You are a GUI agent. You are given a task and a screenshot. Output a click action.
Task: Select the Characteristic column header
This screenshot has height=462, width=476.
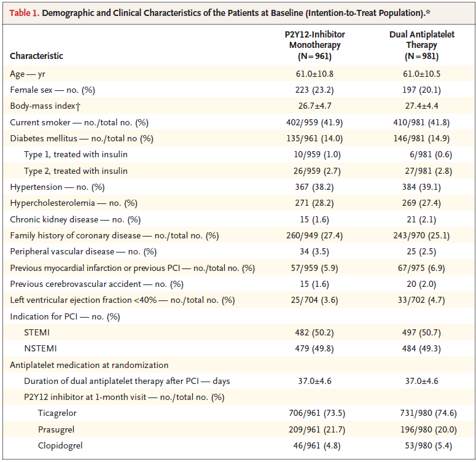coord(36,56)
